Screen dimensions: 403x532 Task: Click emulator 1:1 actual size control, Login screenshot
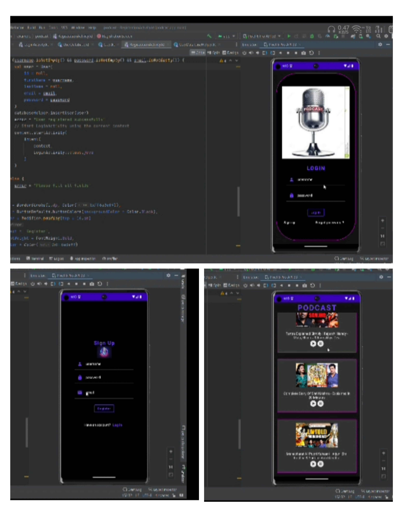(x=383, y=236)
